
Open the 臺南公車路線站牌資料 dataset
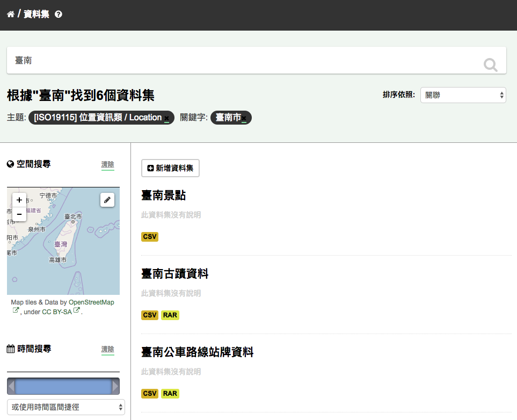(197, 352)
